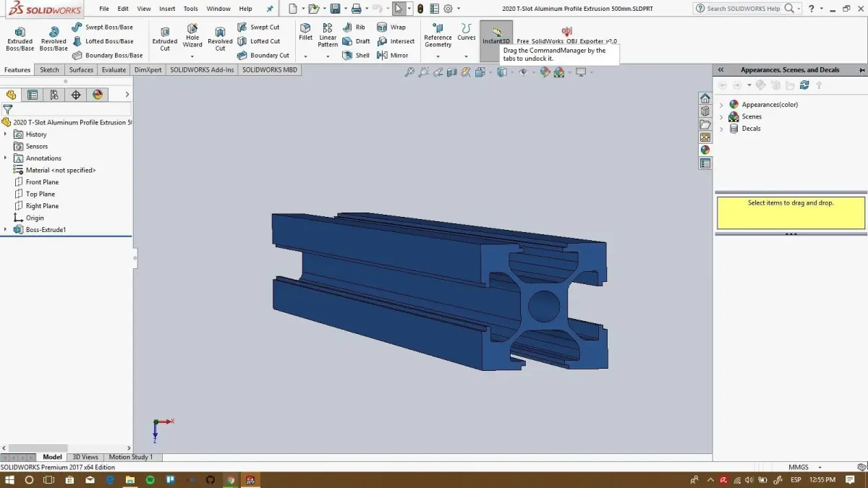The width and height of the screenshot is (868, 488).
Task: Switch to the Evaluate tab
Action: pyautogui.click(x=114, y=70)
